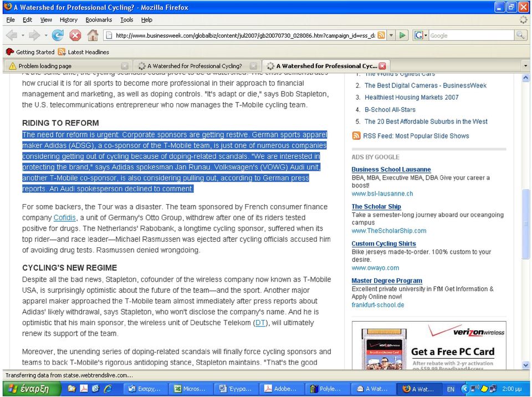Open the Cofidis company link
Image resolution: width=532 pixels, height=397 pixels.
64,217
